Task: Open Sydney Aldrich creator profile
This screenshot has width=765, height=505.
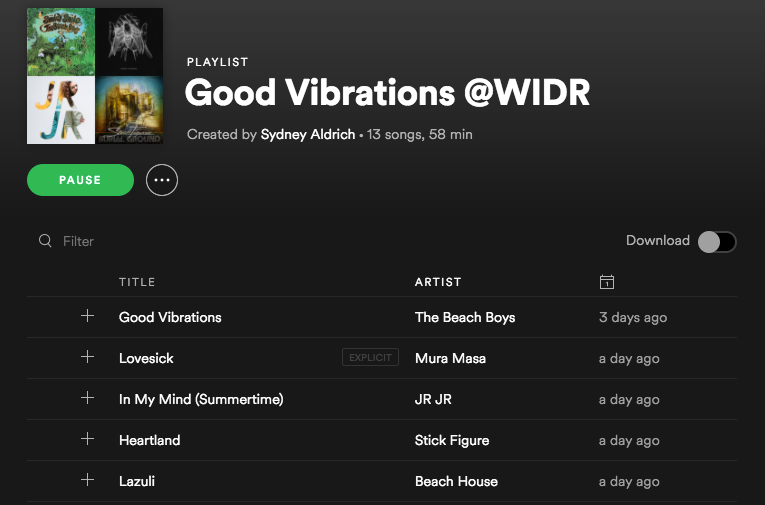Action: [x=308, y=134]
